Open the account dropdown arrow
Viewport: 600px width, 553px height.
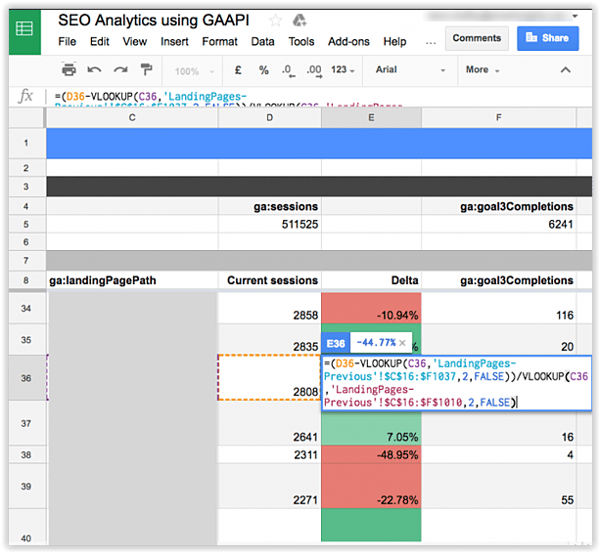click(x=575, y=16)
